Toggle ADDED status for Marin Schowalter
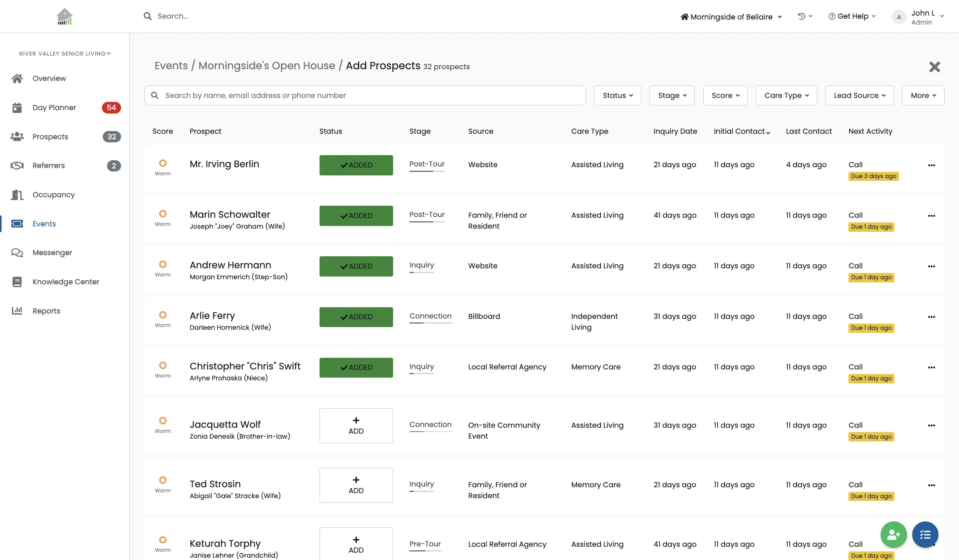Screen dimensions: 959x560 (x=356, y=216)
